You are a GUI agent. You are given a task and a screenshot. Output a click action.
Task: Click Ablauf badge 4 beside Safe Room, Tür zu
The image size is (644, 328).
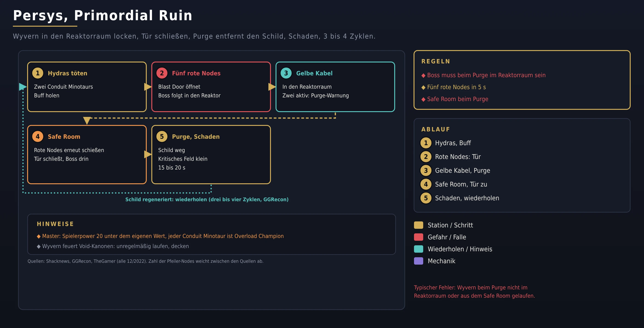(x=426, y=184)
